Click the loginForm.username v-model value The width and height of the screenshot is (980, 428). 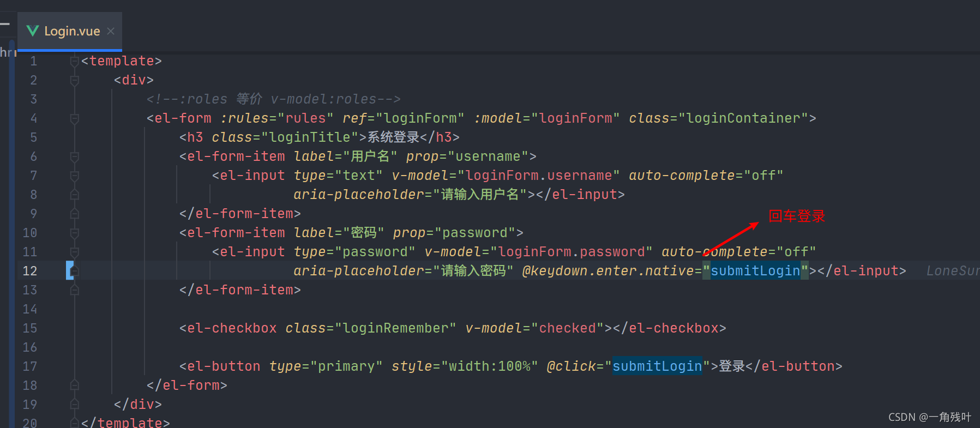tap(539, 176)
